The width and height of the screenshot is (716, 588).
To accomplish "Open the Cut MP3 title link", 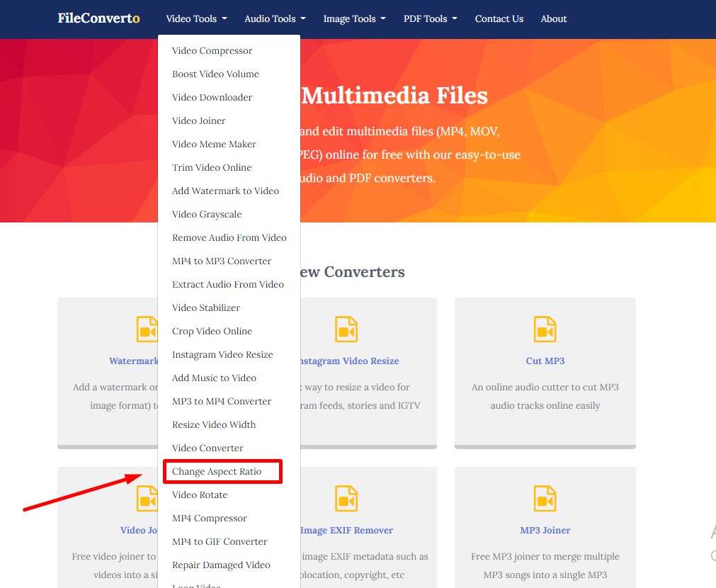I will pyautogui.click(x=545, y=361).
